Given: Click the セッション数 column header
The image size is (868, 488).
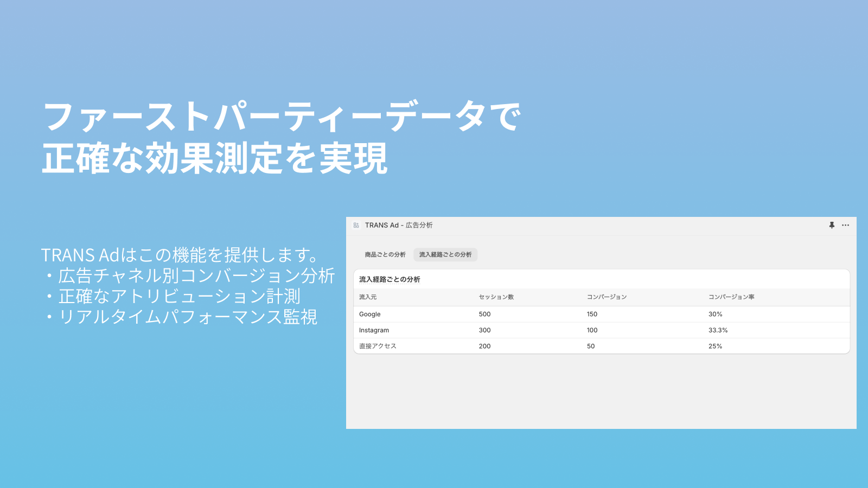Looking at the screenshot, I should pos(496,297).
